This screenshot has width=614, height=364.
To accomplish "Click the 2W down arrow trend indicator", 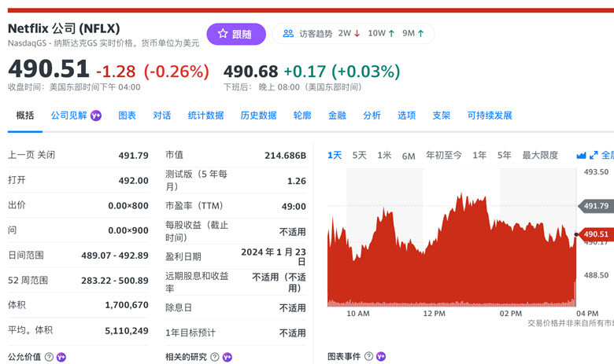I will coord(357,34).
